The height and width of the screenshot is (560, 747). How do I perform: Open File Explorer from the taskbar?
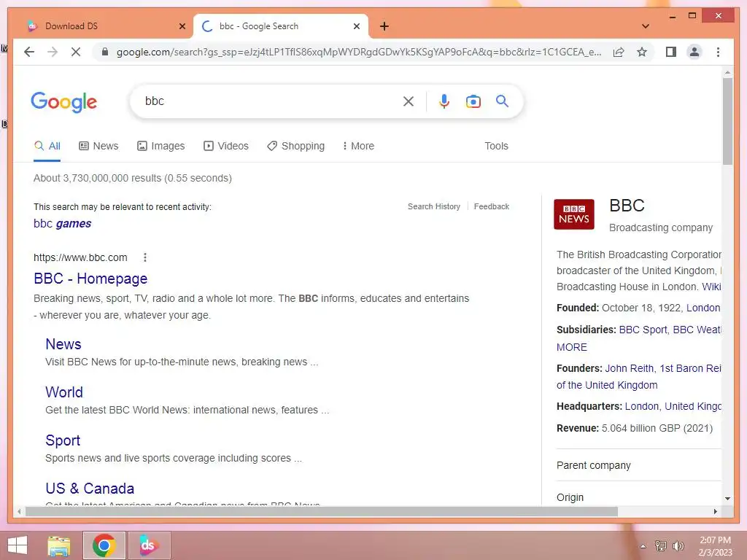(59, 545)
